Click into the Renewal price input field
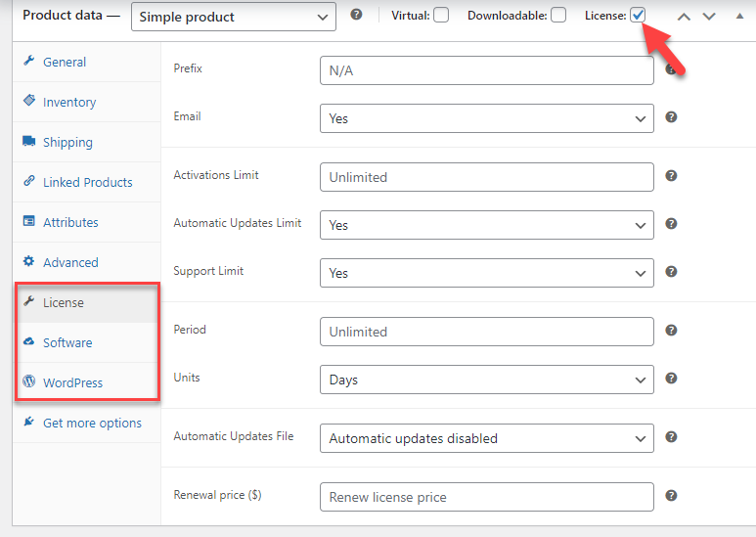Viewport: 756px width, 537px height. point(486,497)
